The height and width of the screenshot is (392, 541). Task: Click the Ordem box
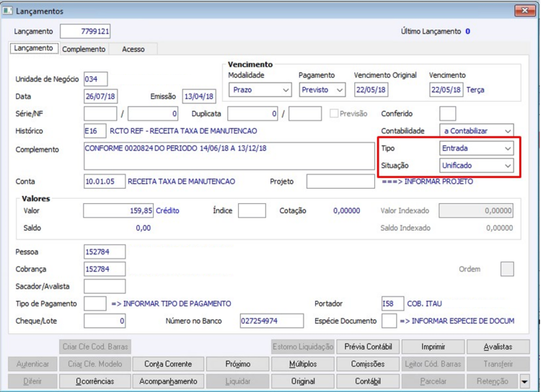point(507,269)
